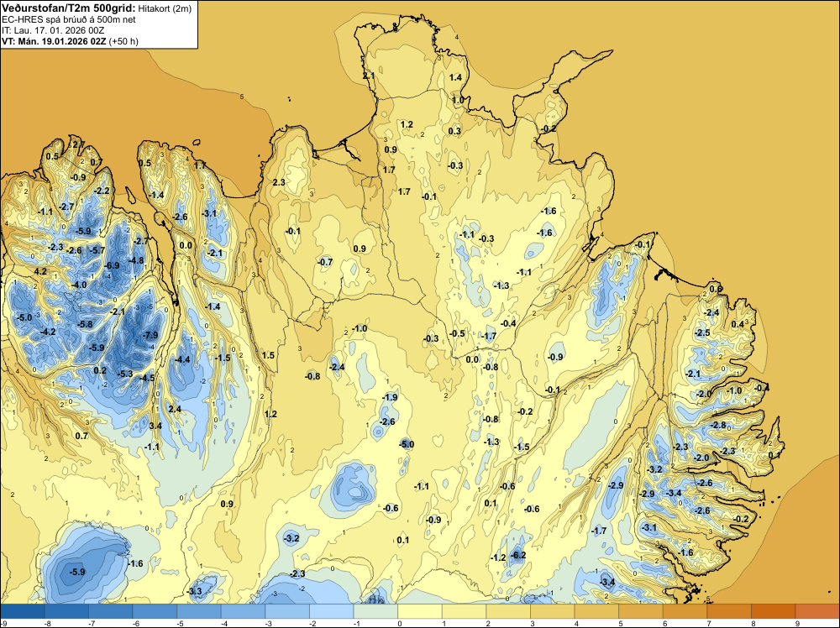
Task: Select the legend swatch between -7 and -6
Action: click(111, 611)
